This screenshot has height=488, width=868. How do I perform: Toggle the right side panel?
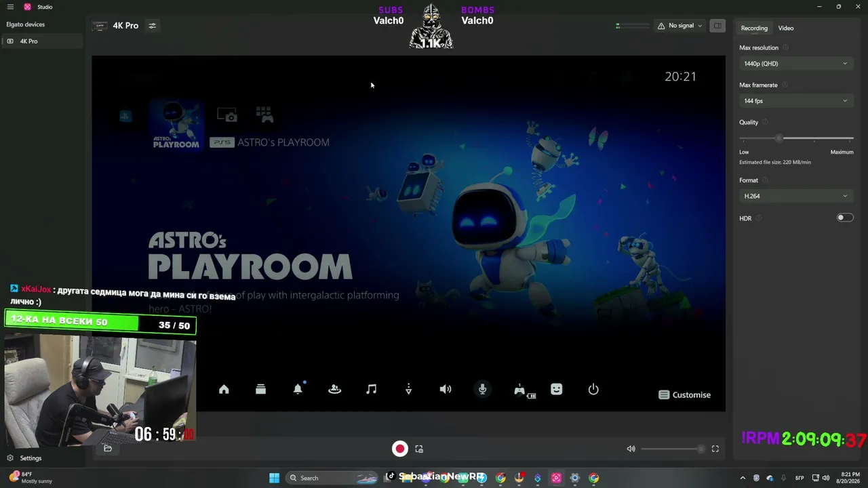[x=717, y=26]
